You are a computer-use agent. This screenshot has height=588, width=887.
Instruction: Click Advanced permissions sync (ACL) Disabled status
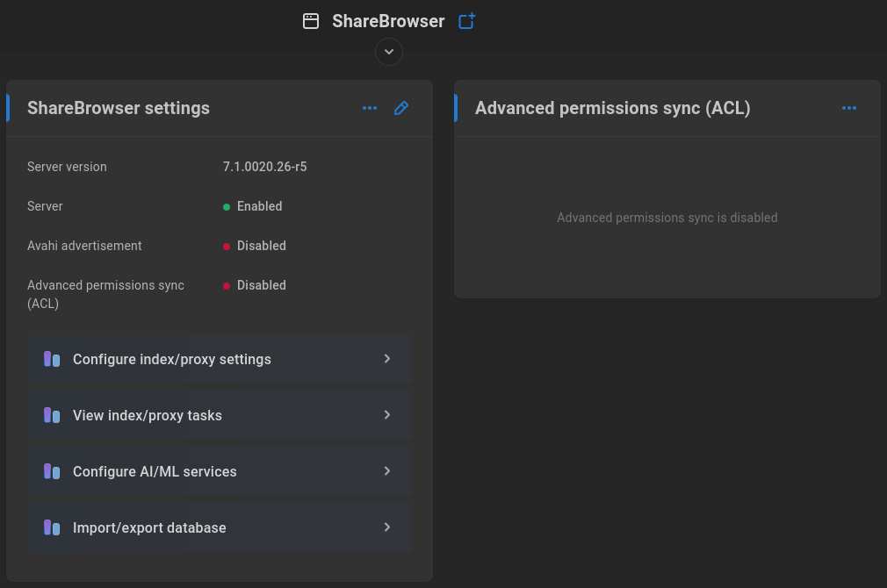click(255, 285)
